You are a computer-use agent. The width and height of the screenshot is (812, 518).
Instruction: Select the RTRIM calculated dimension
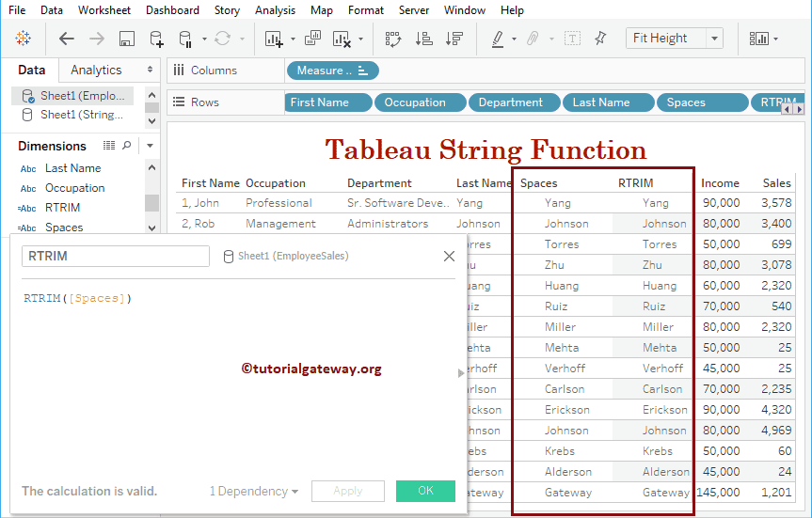point(62,208)
